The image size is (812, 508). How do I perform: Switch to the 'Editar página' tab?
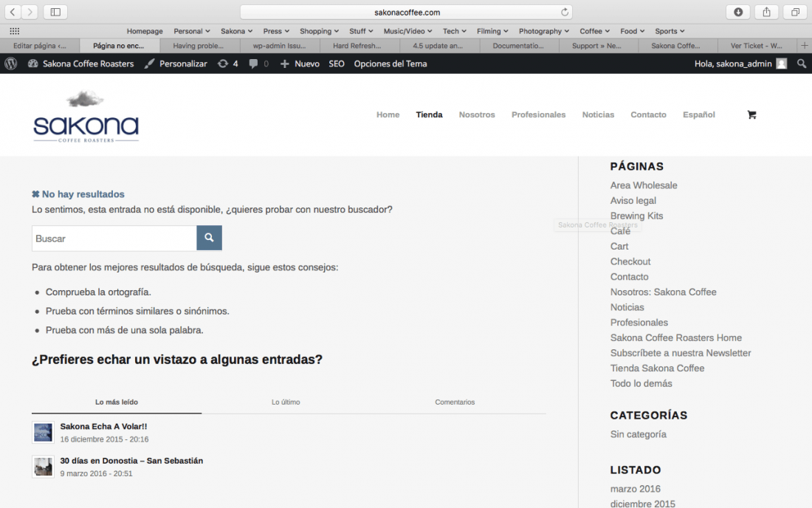click(40, 46)
